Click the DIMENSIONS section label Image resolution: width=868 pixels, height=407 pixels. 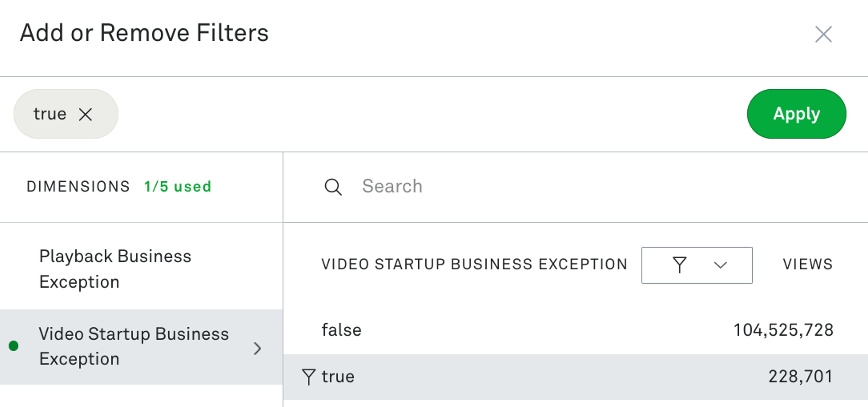coord(78,186)
